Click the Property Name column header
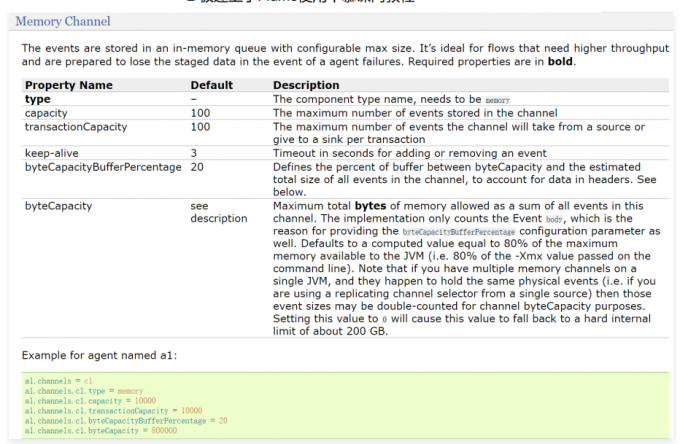The width and height of the screenshot is (680, 444). 68,86
